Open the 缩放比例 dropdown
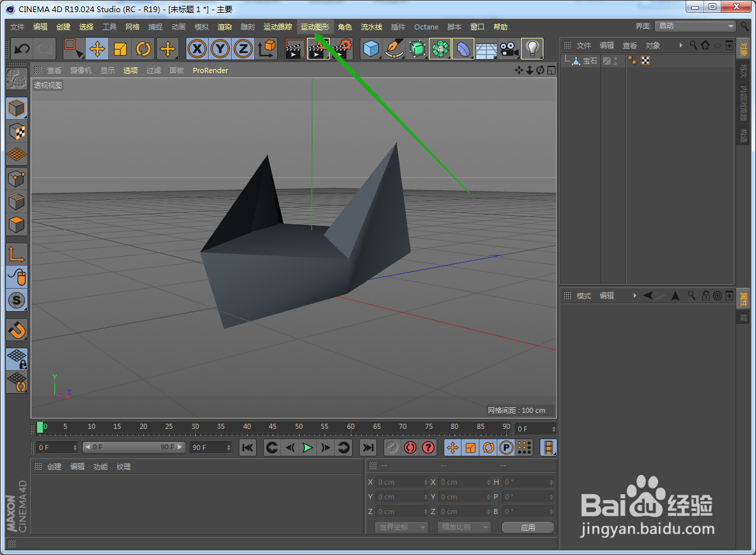This screenshot has height=555, width=756. (464, 527)
